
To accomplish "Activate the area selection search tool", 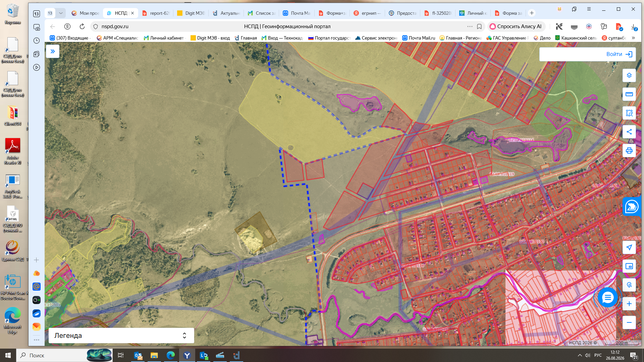I will (629, 113).
